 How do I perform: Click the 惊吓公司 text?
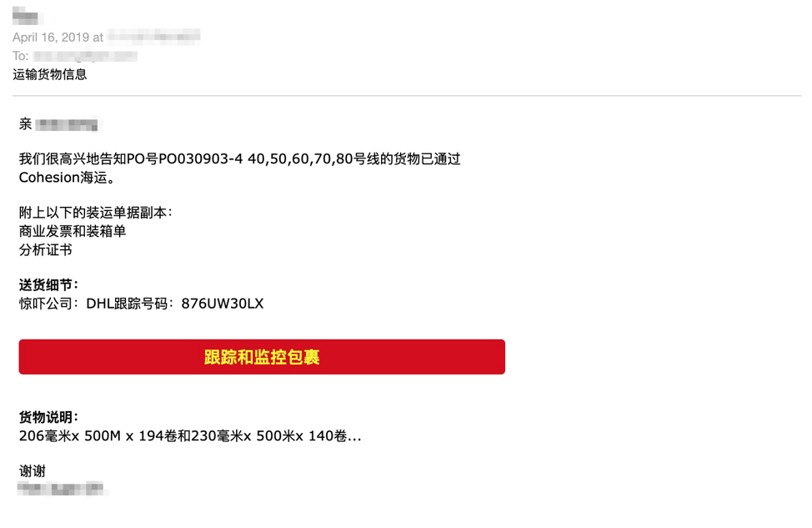point(46,304)
